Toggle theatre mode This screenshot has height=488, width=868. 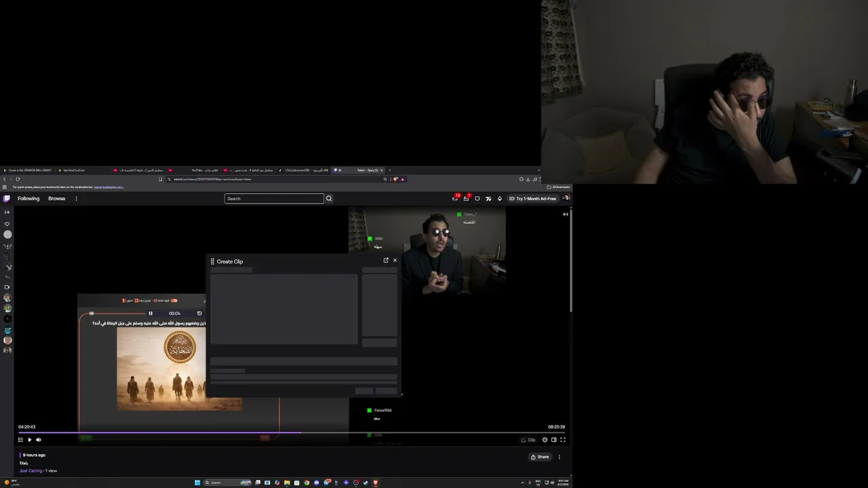[554, 440]
